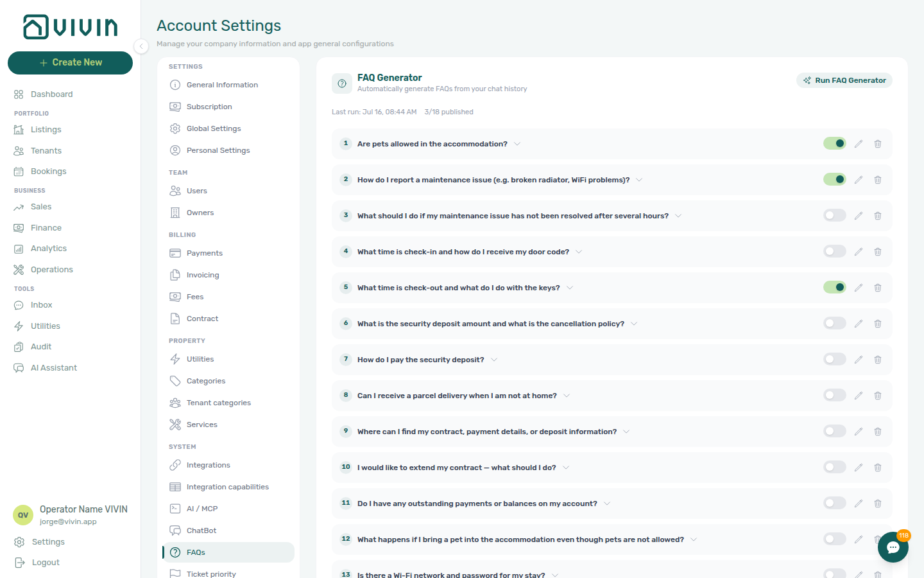Enable the outstanding payments FAQ toggle
This screenshot has height=578, width=924.
point(835,503)
